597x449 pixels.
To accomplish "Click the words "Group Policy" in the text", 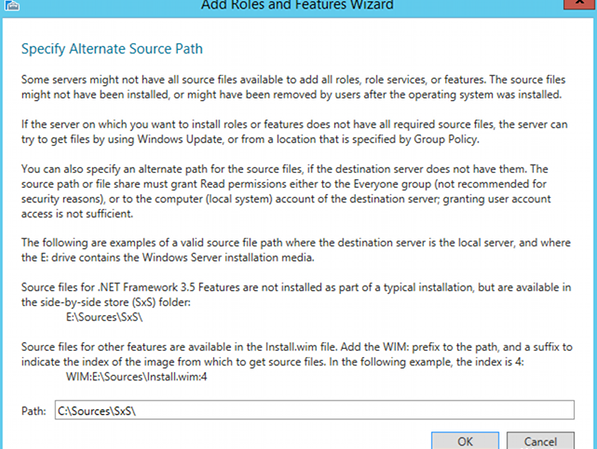I will (446, 139).
